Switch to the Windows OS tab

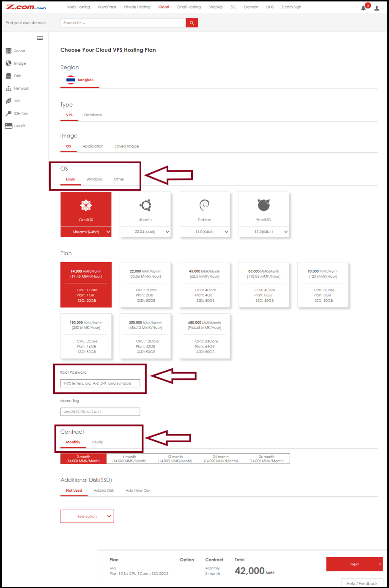click(94, 179)
